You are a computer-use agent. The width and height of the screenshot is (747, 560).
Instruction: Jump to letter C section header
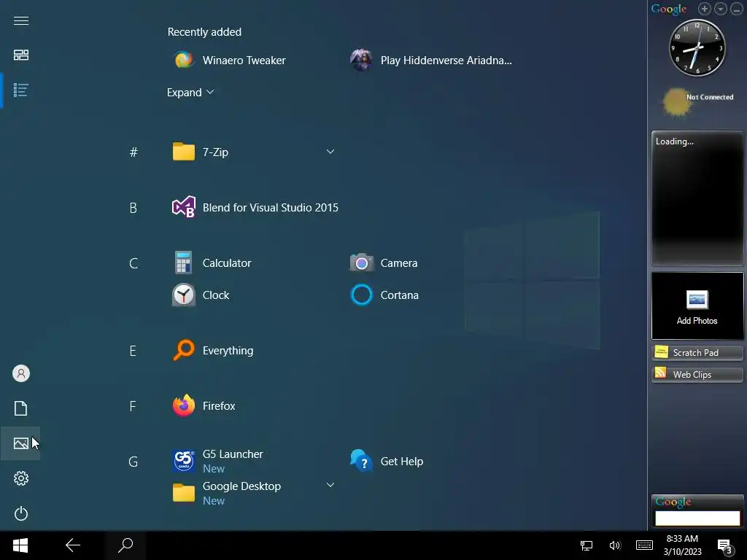pyautogui.click(x=134, y=263)
